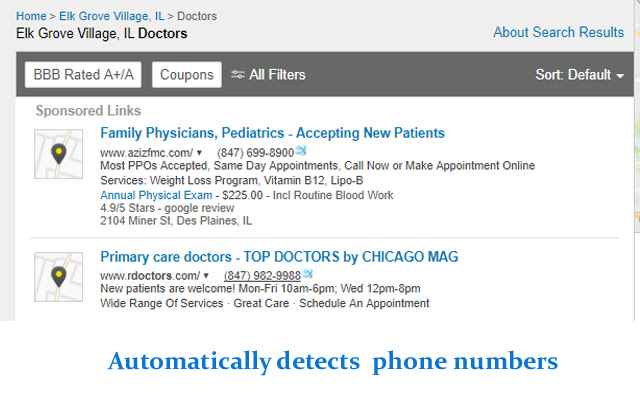The image size is (640, 400).
Task: Open All Filters text label
Action: tap(277, 75)
